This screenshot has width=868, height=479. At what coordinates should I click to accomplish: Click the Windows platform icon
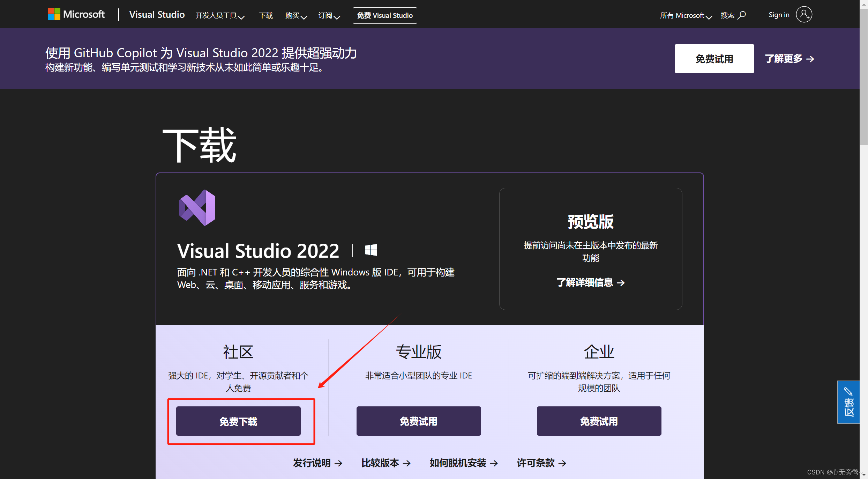click(371, 250)
